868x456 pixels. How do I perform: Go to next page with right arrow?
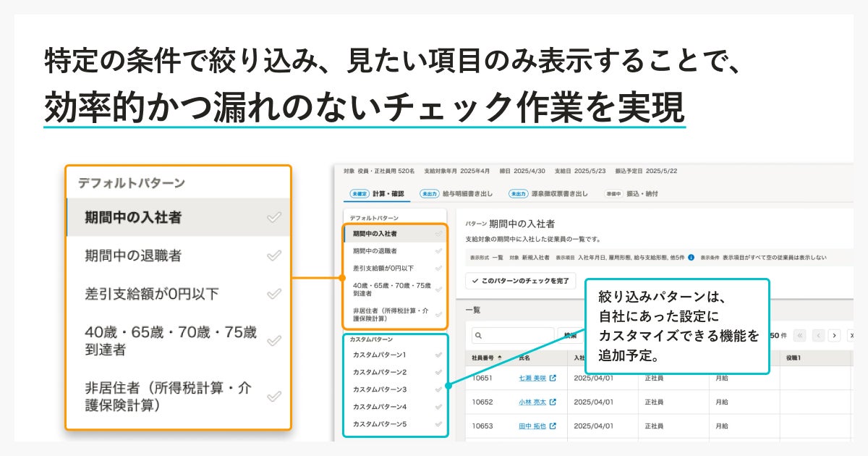835,335
